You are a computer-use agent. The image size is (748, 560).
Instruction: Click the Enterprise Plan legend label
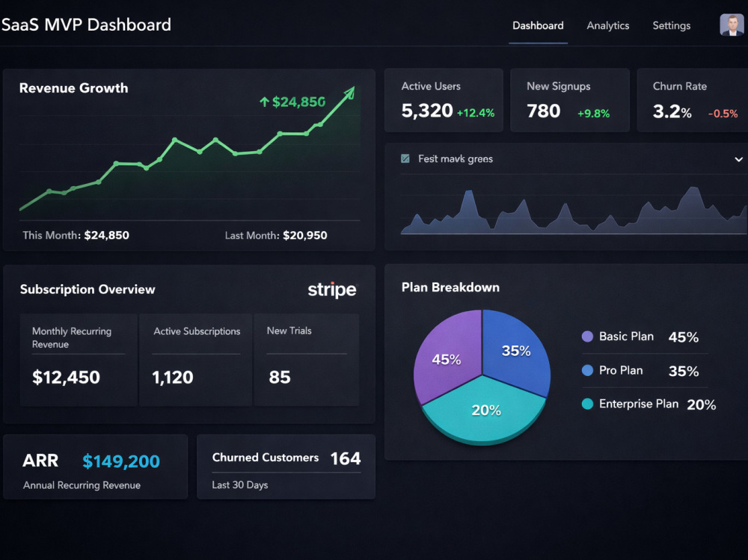point(638,404)
